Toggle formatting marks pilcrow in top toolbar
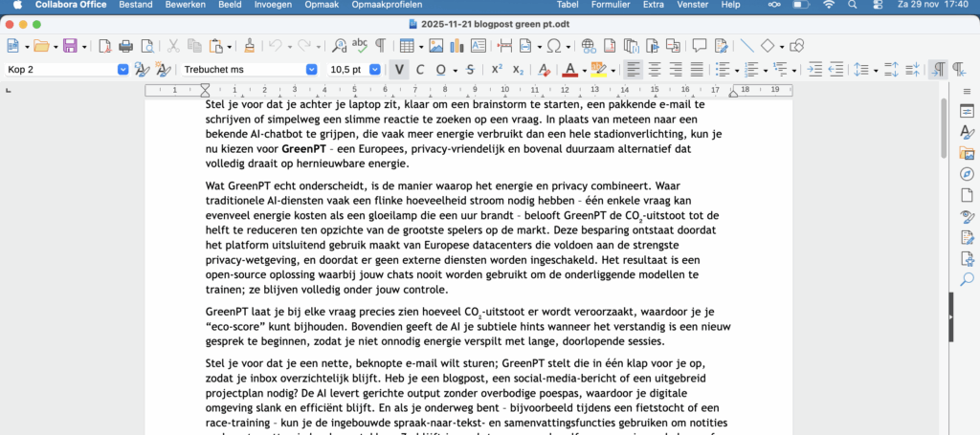This screenshot has height=435, width=980. click(x=381, y=46)
